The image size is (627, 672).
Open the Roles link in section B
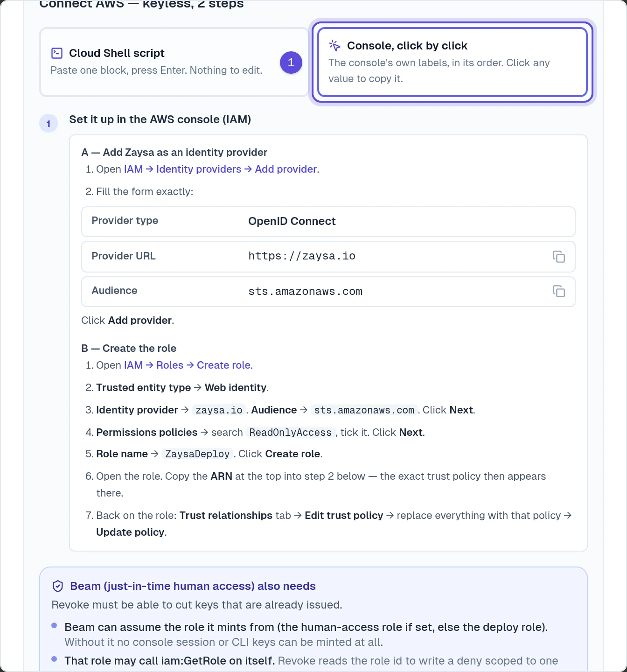coord(170,365)
